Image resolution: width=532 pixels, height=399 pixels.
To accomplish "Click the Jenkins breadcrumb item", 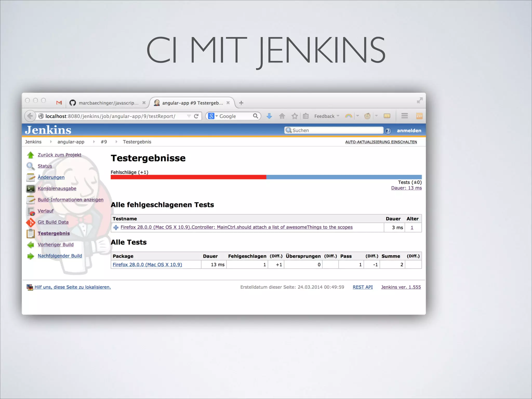I will (x=33, y=142).
